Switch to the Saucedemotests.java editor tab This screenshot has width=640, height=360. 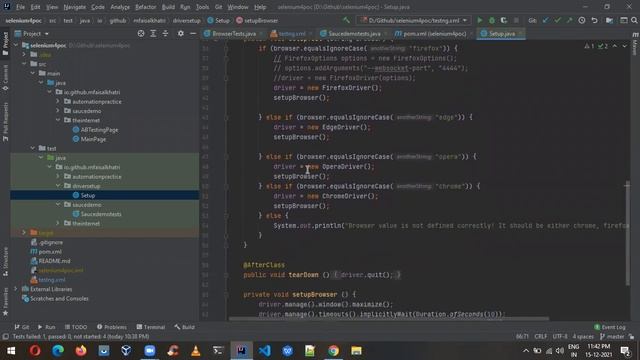(353, 33)
